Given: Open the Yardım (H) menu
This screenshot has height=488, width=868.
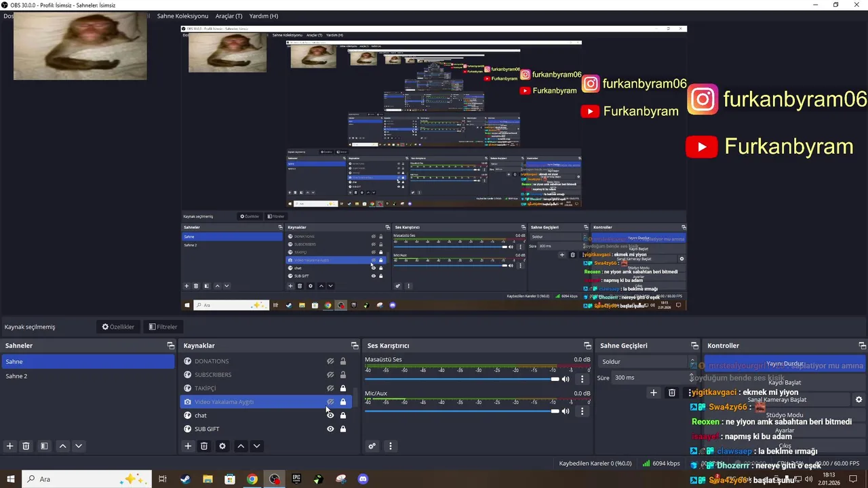Looking at the screenshot, I should (x=264, y=16).
